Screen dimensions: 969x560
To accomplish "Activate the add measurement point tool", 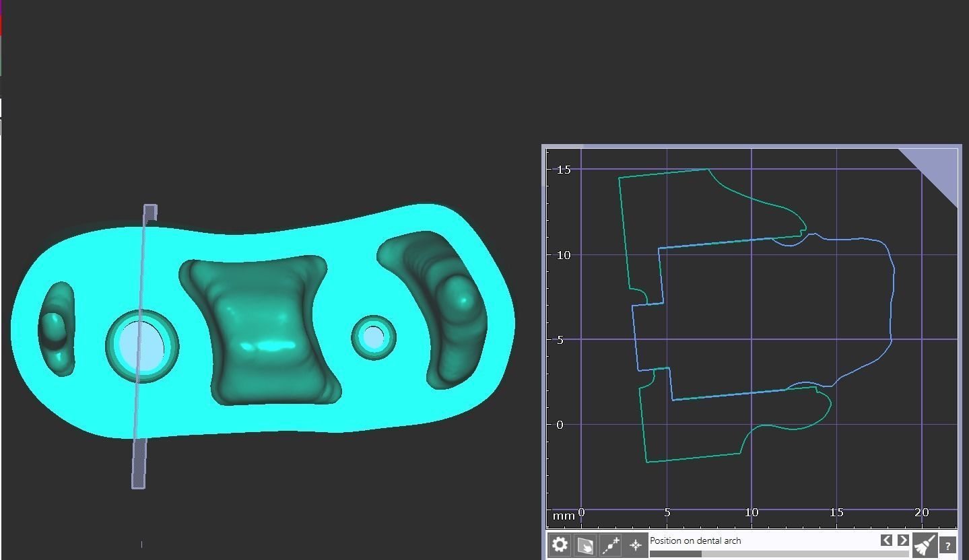I will (611, 545).
